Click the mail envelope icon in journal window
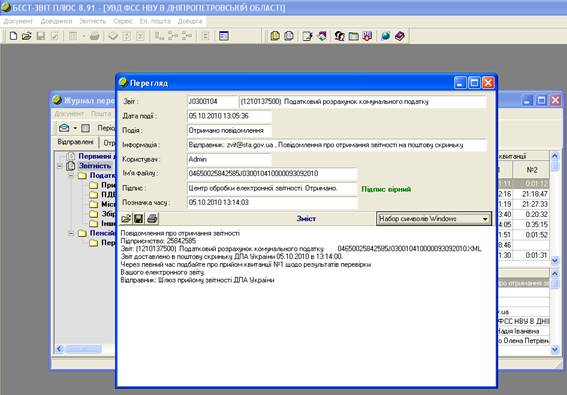The width and height of the screenshot is (567, 395). pos(64,128)
